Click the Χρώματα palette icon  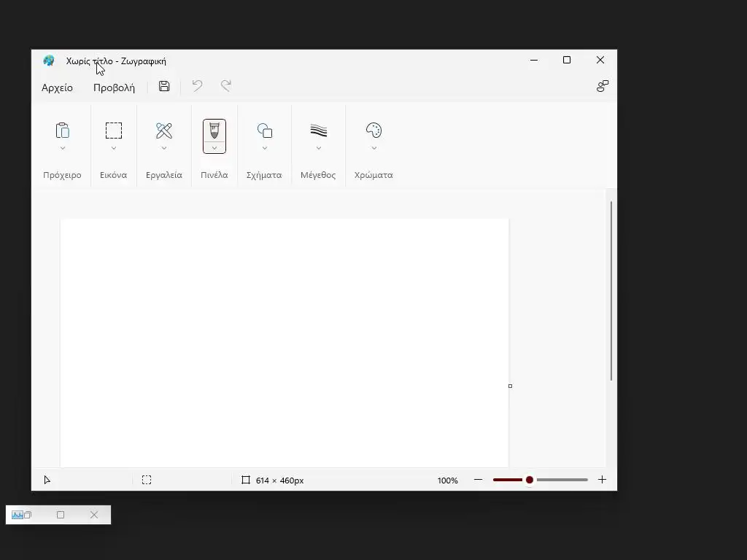(374, 130)
